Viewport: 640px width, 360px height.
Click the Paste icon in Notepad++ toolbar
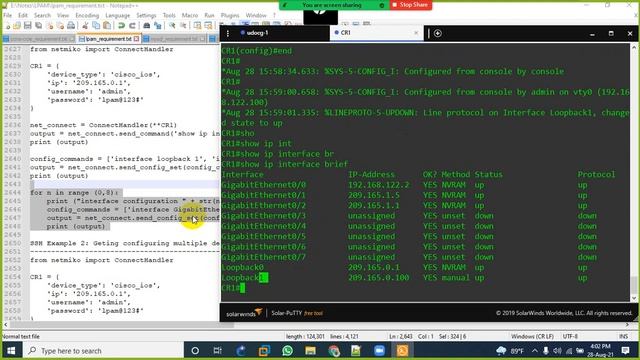point(107,26)
